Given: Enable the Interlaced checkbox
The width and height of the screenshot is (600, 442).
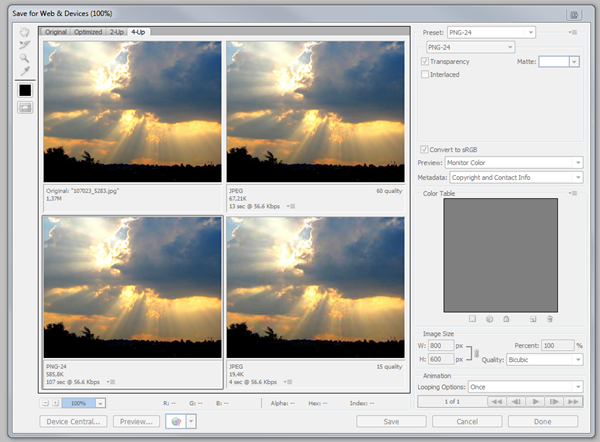Looking at the screenshot, I should coord(426,74).
